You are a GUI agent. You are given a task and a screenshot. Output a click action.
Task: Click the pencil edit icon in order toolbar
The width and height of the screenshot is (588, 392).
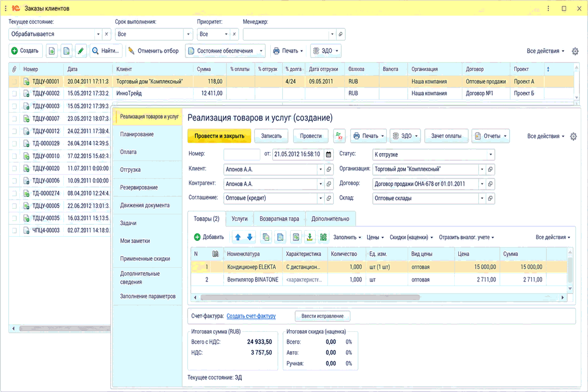pyautogui.click(x=81, y=51)
